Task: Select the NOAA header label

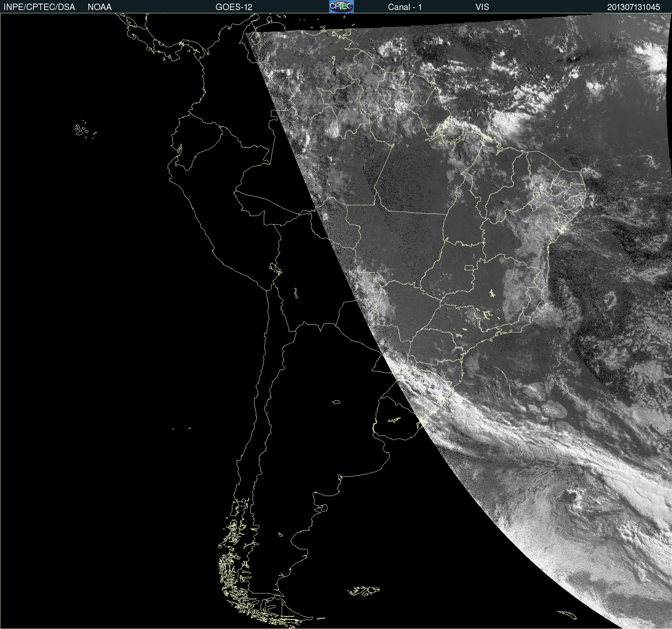Action: pos(100,7)
